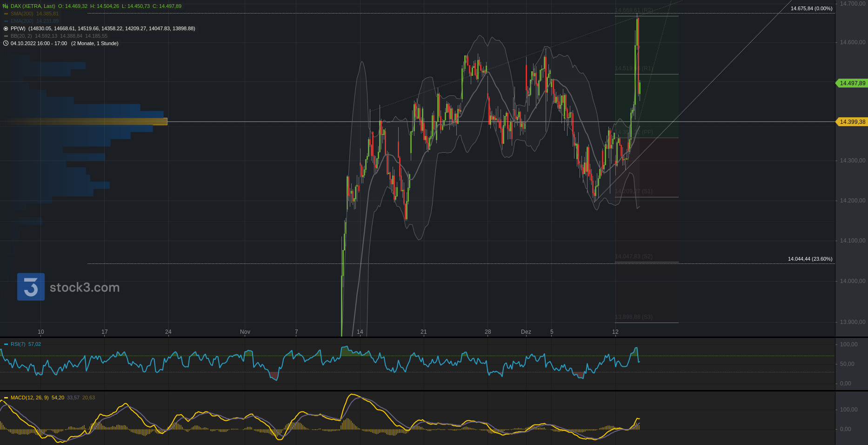Click the green 14.497,89 current price tag
The width and height of the screenshot is (868, 445).
852,83
